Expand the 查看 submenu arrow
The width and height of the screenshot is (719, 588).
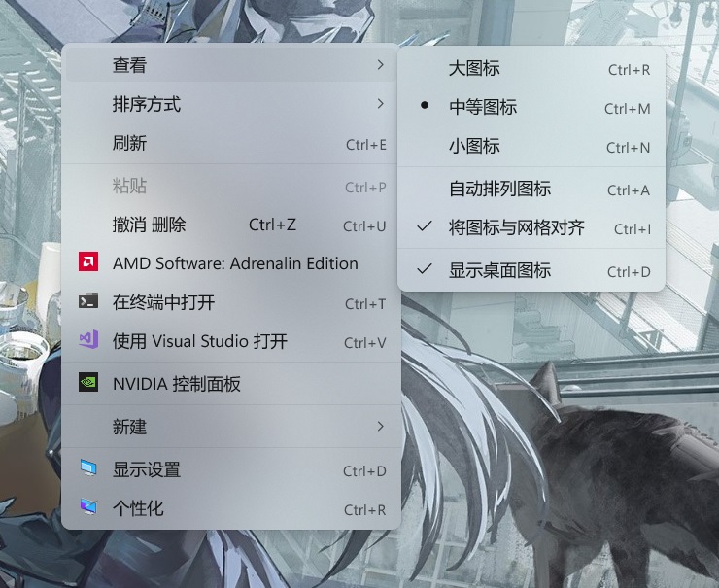tap(380, 65)
